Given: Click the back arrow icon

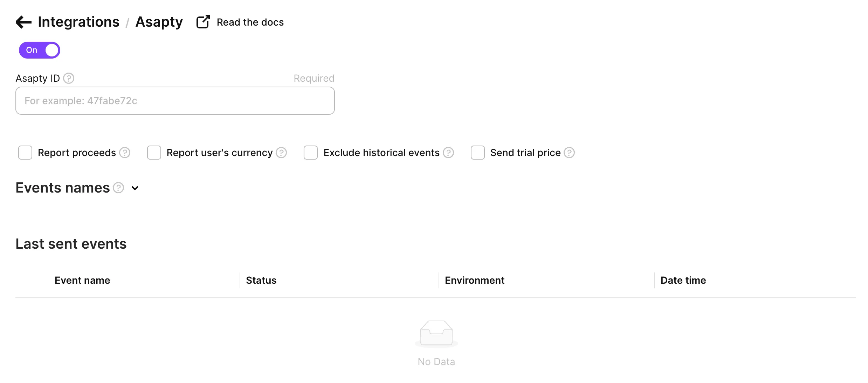Looking at the screenshot, I should pyautogui.click(x=23, y=22).
